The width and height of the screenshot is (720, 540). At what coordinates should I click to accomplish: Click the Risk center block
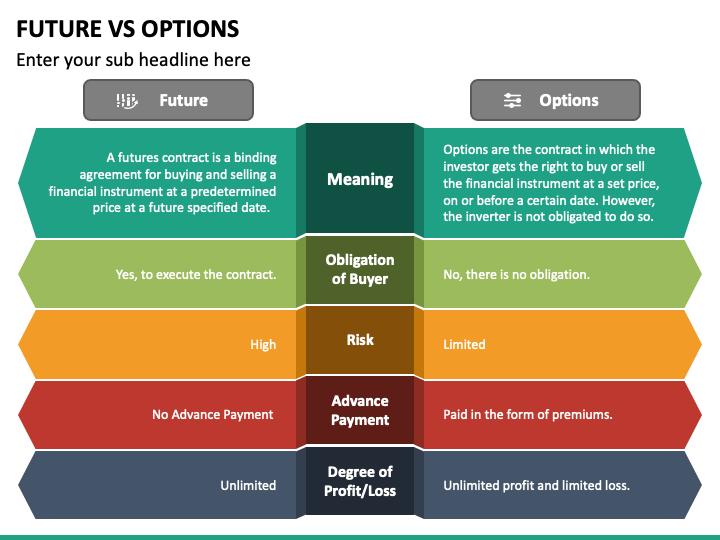(x=360, y=340)
